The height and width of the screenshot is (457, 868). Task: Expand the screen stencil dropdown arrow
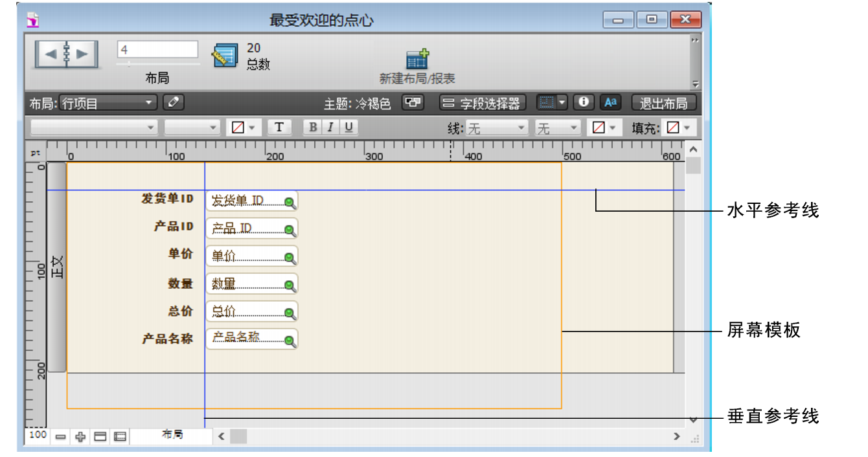point(562,102)
